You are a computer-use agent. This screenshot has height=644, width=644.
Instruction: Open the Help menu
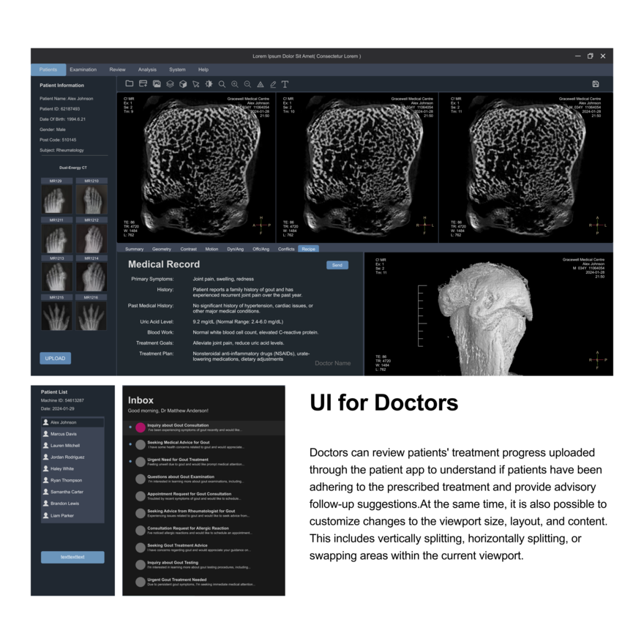coord(203,70)
